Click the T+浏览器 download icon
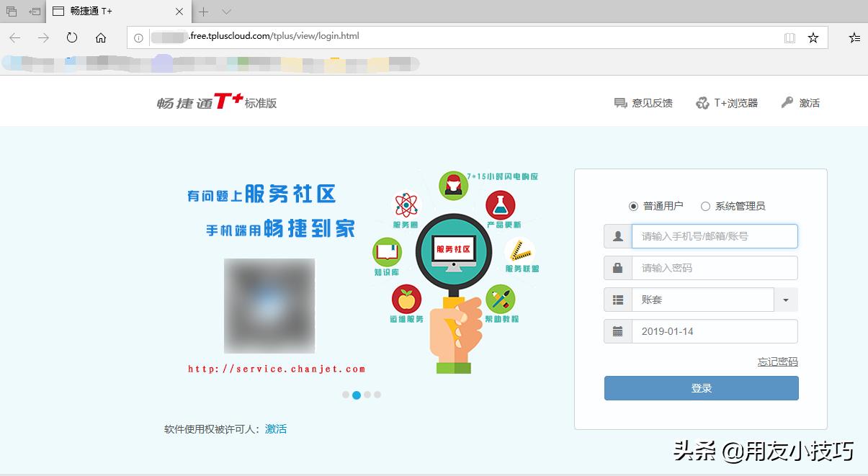868x476 pixels. click(x=702, y=102)
